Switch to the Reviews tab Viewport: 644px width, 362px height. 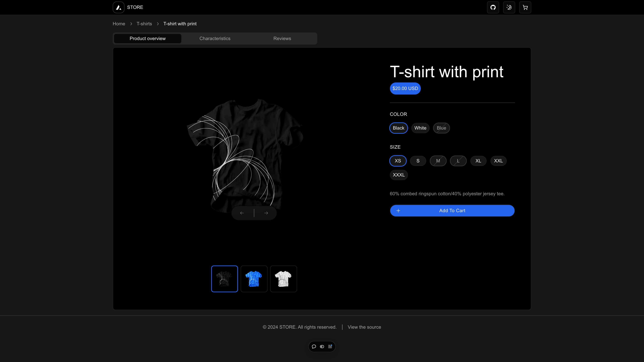[282, 38]
